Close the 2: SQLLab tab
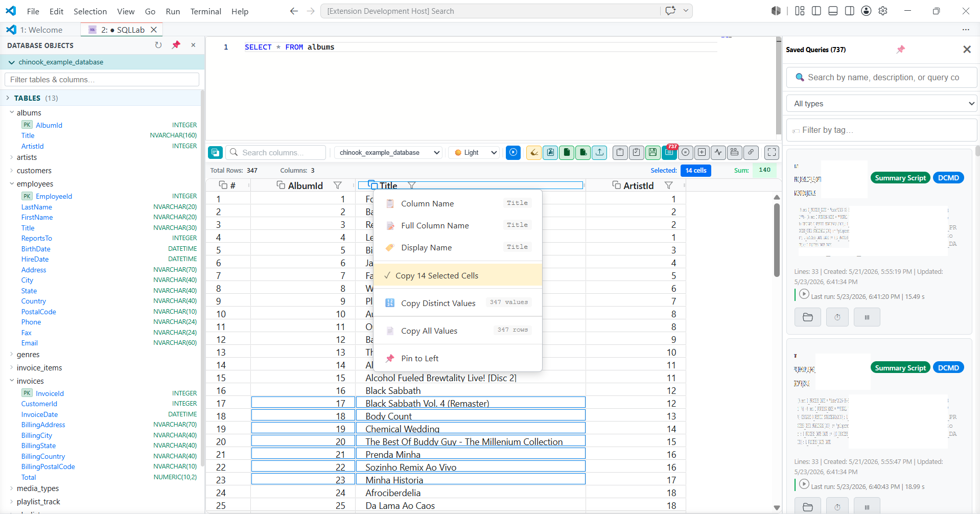980x514 pixels. (153, 30)
